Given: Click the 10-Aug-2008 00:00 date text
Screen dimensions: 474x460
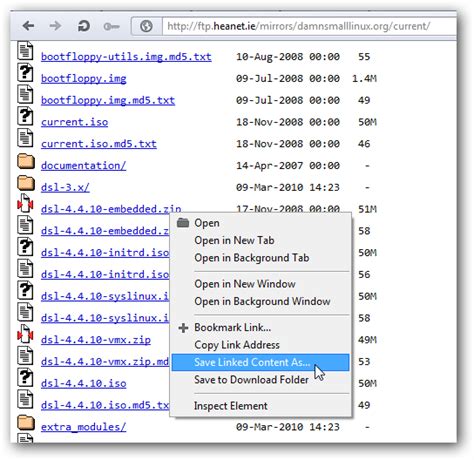Looking at the screenshot, I should coord(288,57).
